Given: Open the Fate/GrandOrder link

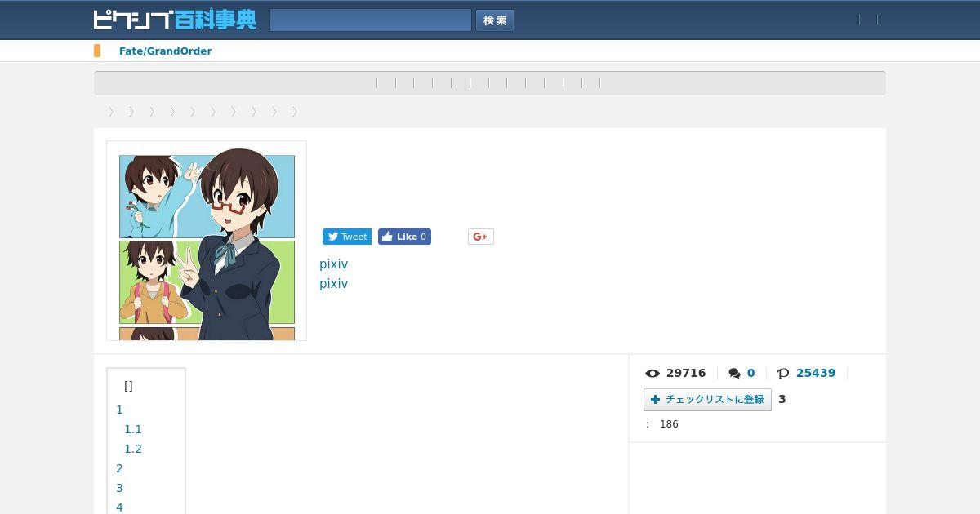Looking at the screenshot, I should point(165,51).
